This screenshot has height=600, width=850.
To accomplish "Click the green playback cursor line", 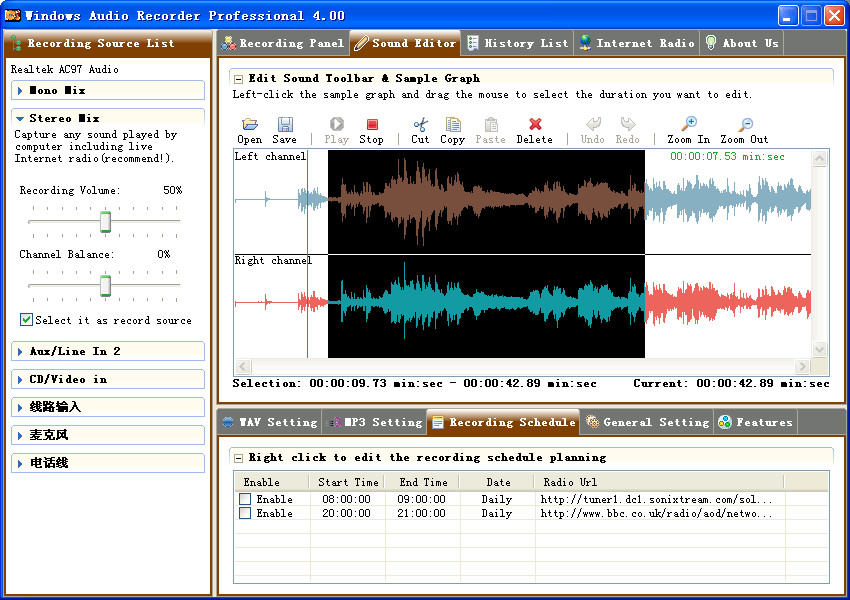I will [307, 254].
